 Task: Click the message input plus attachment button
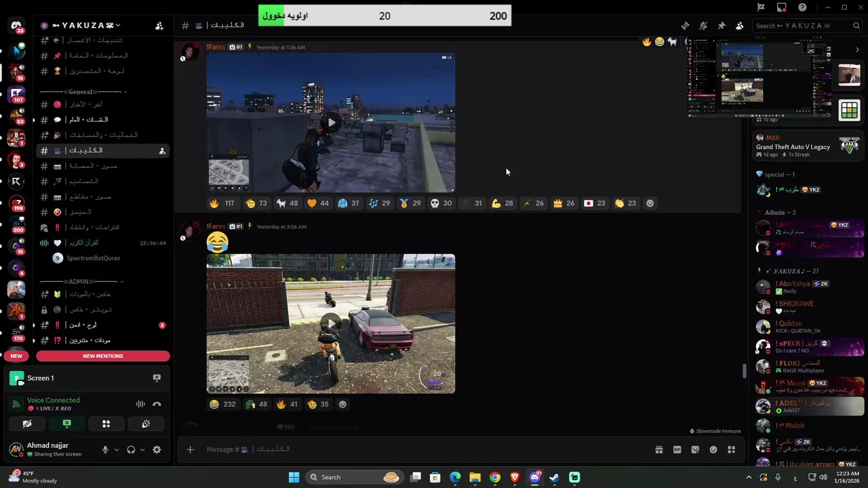190,449
